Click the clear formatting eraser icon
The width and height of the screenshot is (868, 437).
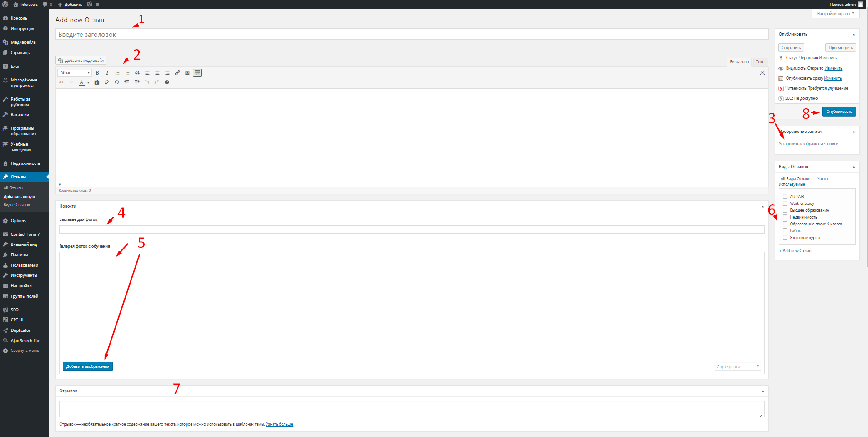(x=107, y=82)
